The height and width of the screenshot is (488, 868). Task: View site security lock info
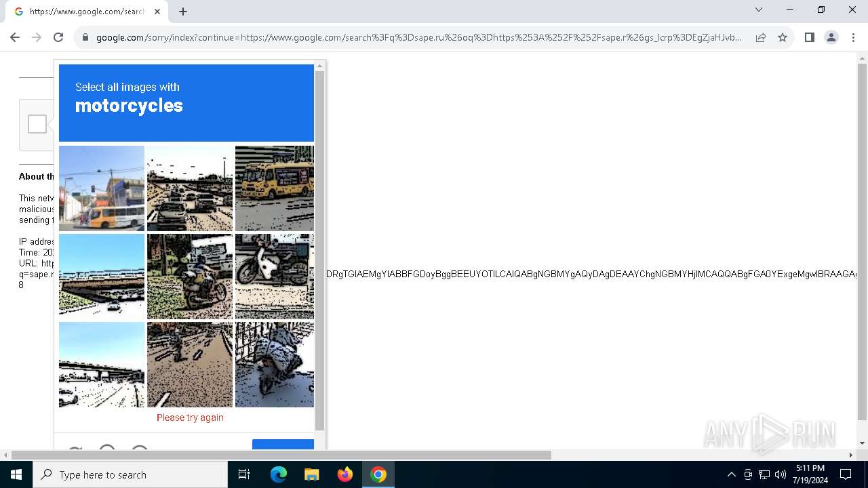coord(85,37)
